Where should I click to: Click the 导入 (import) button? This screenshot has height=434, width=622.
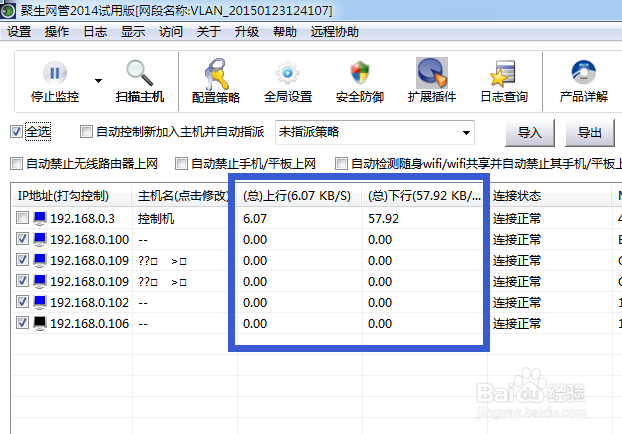pyautogui.click(x=530, y=133)
